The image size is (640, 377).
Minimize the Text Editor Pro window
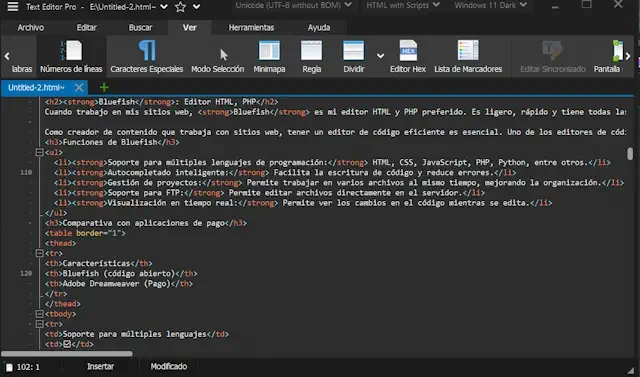555,7
